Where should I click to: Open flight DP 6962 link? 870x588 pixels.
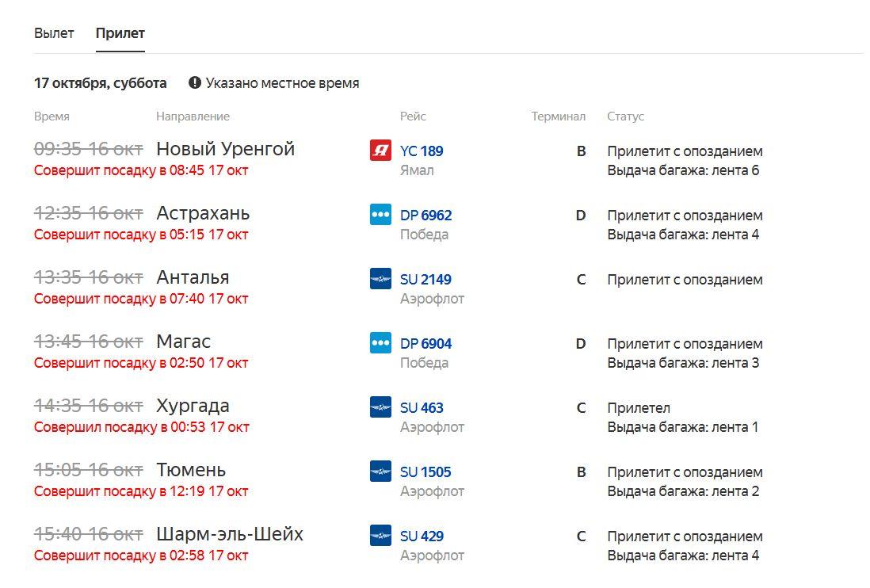pyautogui.click(x=426, y=216)
